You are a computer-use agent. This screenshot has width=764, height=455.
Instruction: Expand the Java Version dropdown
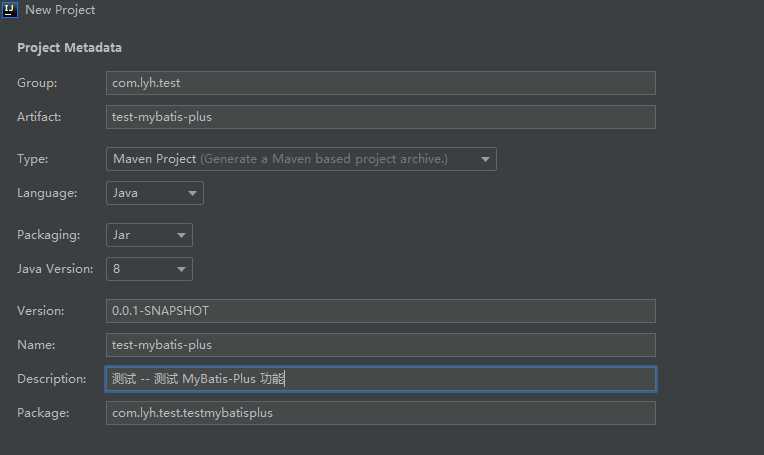149,269
